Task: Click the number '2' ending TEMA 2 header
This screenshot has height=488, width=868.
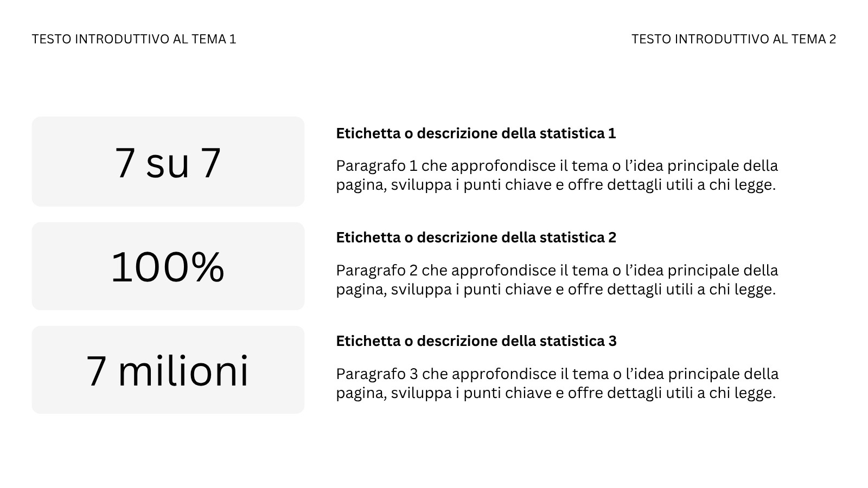Action: coord(832,39)
